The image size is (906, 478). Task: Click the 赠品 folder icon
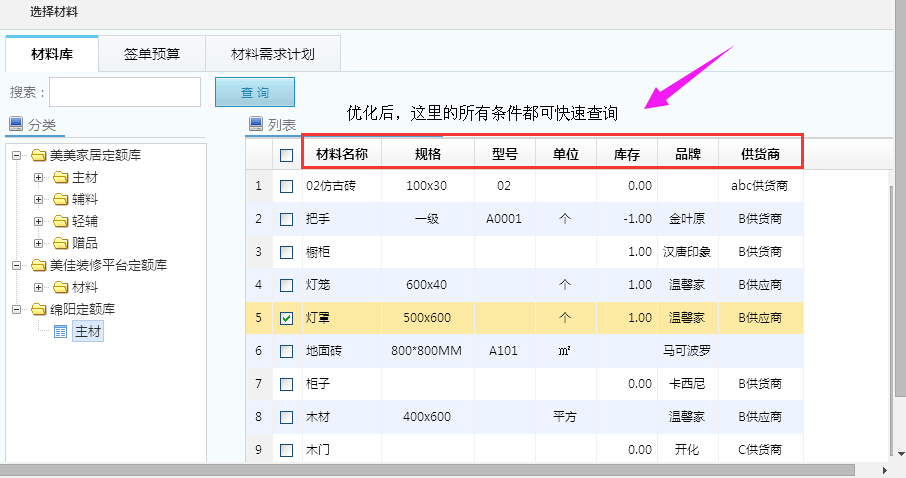click(60, 243)
